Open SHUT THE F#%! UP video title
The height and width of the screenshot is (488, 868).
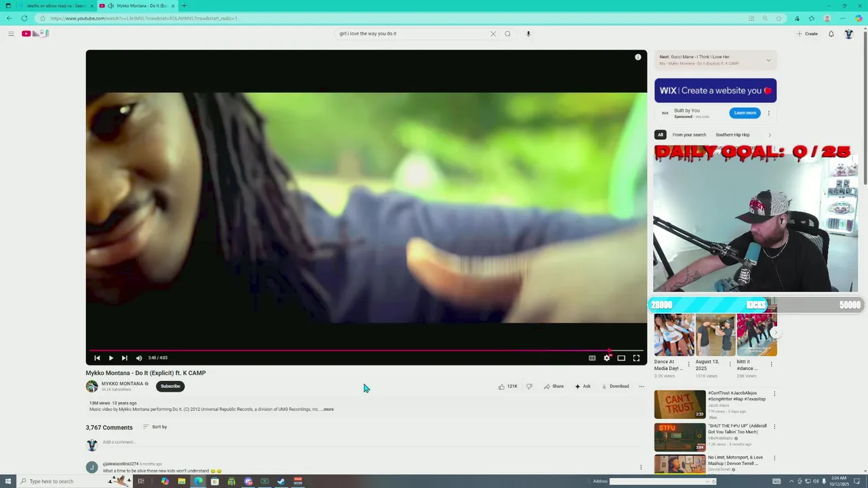(x=737, y=429)
